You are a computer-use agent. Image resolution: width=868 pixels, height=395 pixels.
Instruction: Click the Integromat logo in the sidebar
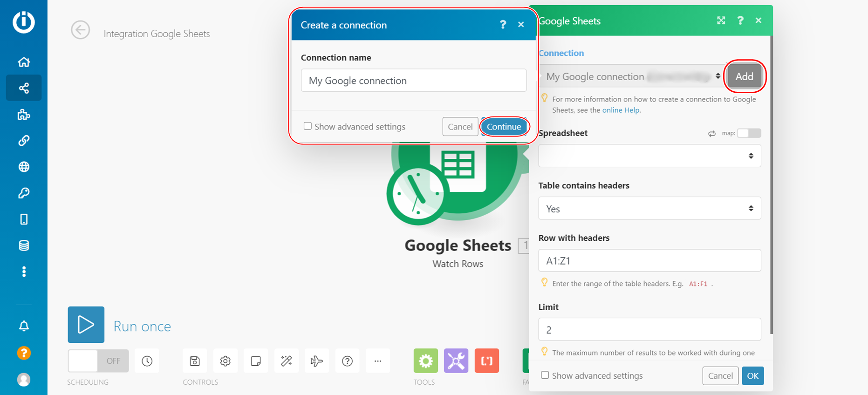23,22
